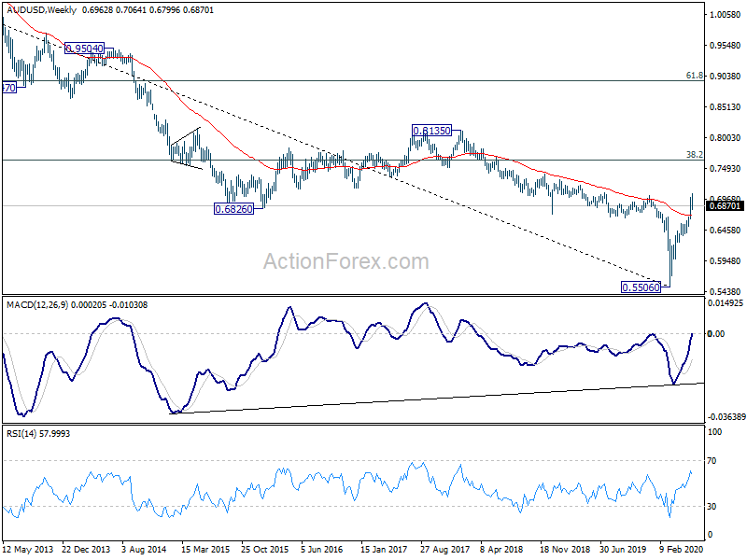Click the 0.74930 price axis value
Screen dimensions: 747x560
(726, 169)
